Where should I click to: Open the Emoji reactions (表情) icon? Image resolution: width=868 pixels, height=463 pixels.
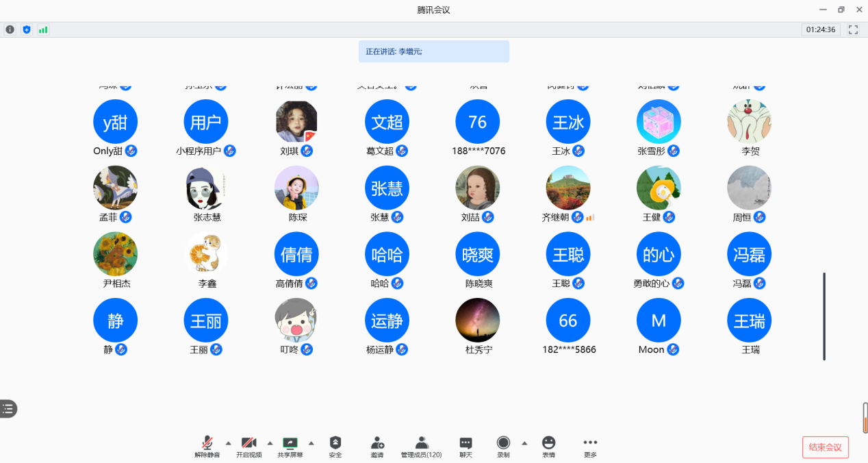[548, 447]
